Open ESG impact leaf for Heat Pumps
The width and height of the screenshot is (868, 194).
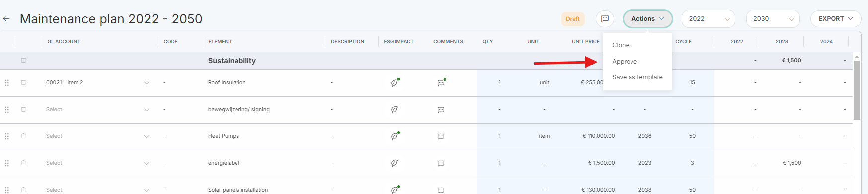[395, 136]
